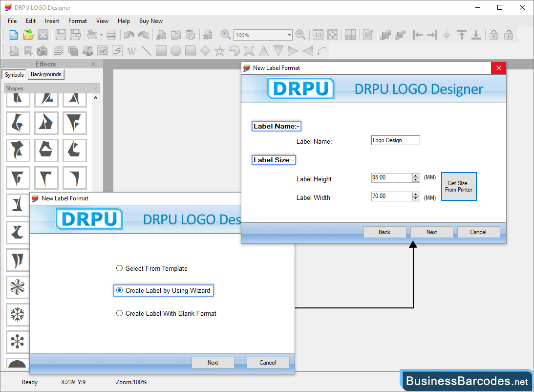Choose the Select From Template option

(x=152, y=268)
